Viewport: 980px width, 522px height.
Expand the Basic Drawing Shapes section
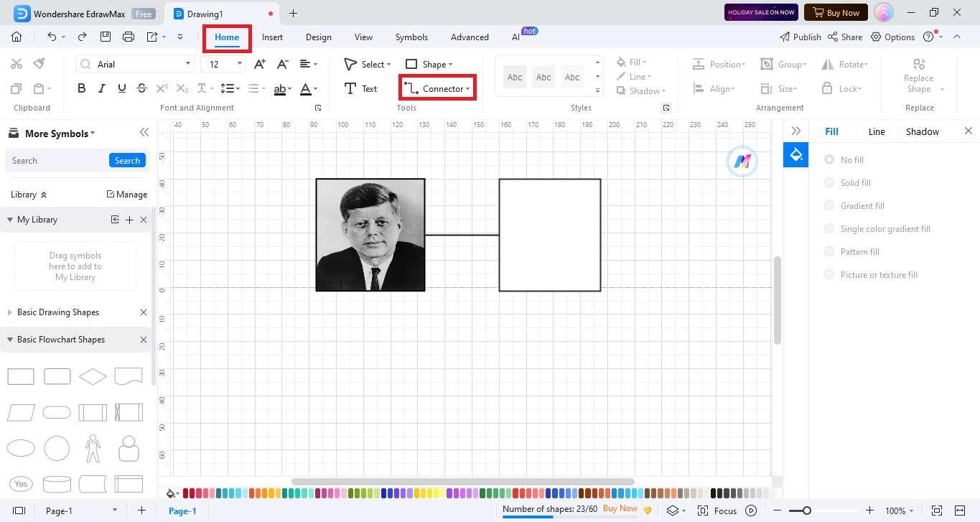[57, 312]
